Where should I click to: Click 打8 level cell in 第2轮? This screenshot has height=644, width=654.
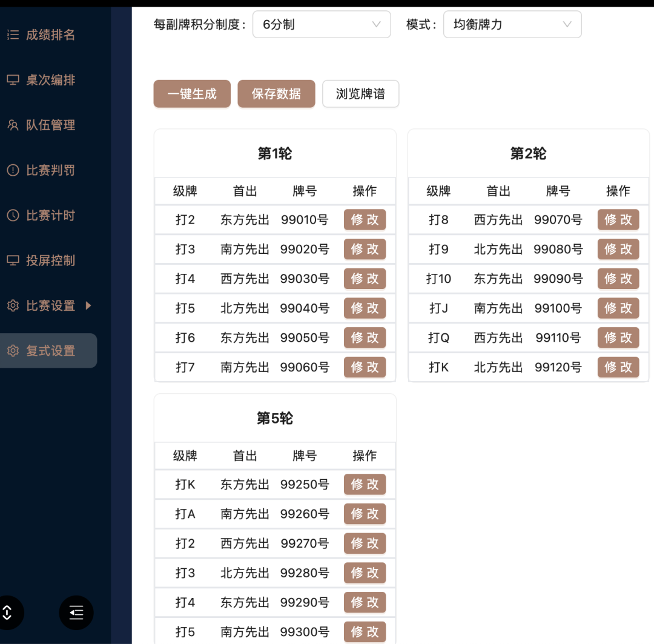click(438, 219)
